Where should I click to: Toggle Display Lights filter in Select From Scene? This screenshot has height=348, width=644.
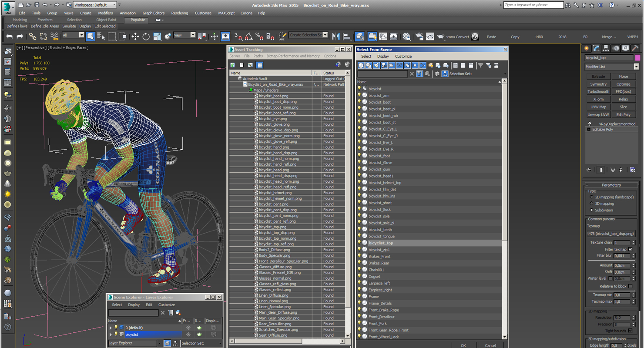[x=376, y=65]
